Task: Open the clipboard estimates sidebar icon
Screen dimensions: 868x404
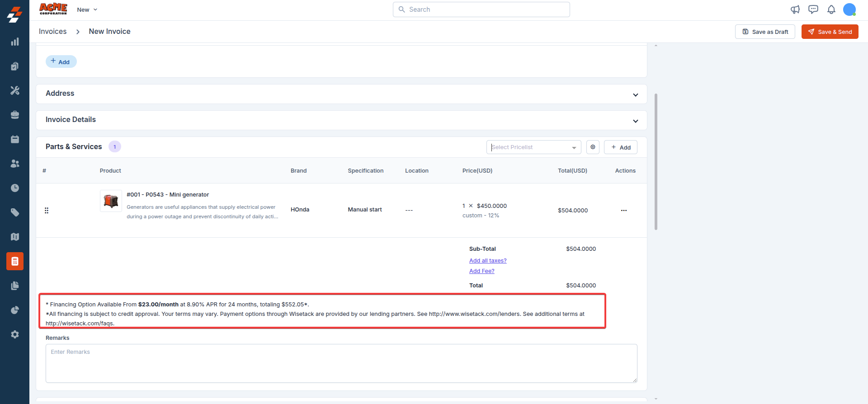Action: [x=15, y=66]
